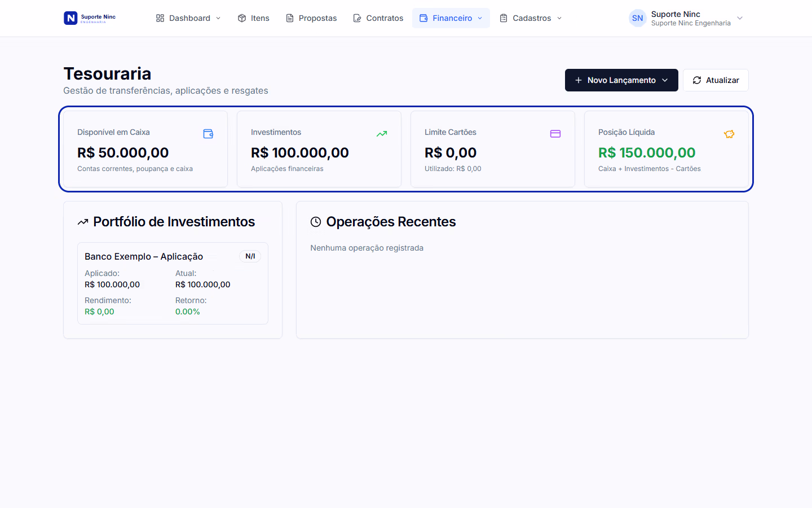Click the R$ 50.000,00 cash value
Screen dimensions: 812x508
point(123,152)
